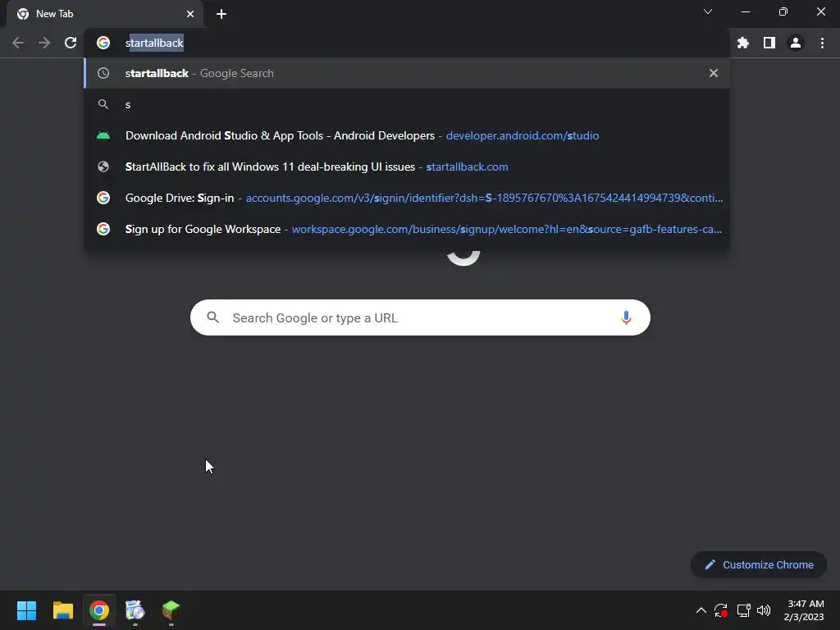The image size is (840, 630).
Task: Open network settings tray icon
Action: pyautogui.click(x=743, y=610)
